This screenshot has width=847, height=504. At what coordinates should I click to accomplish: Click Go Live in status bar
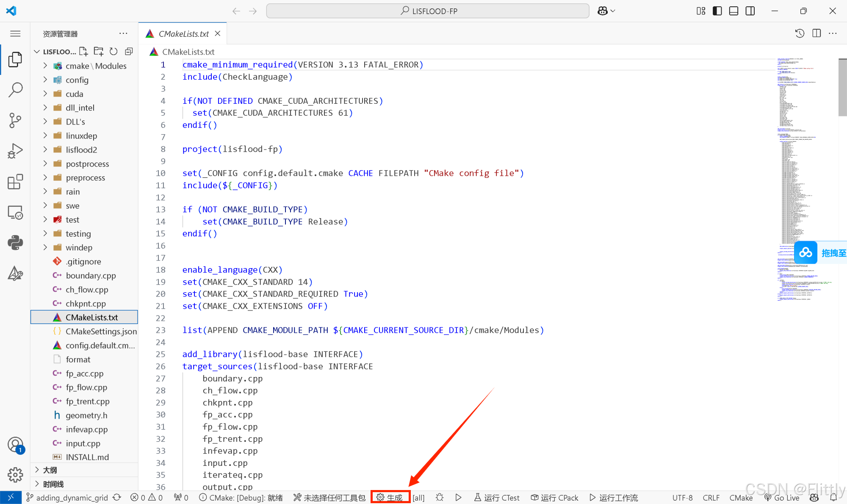click(x=782, y=498)
